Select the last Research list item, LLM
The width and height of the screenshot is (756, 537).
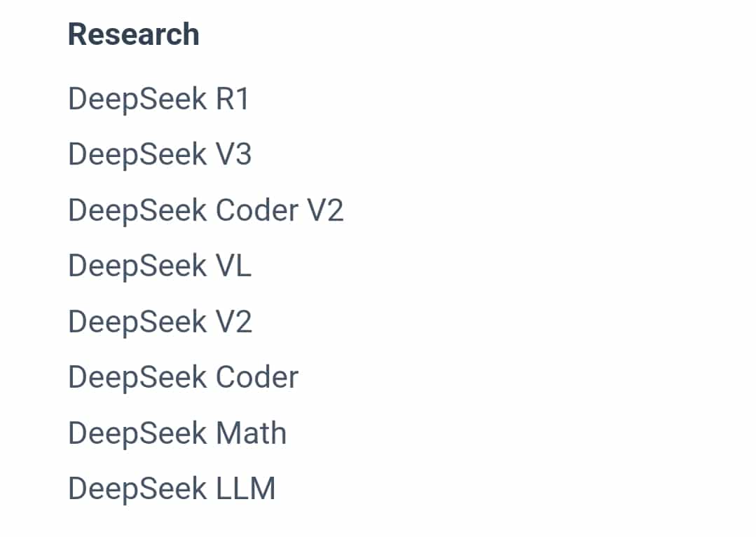click(172, 489)
